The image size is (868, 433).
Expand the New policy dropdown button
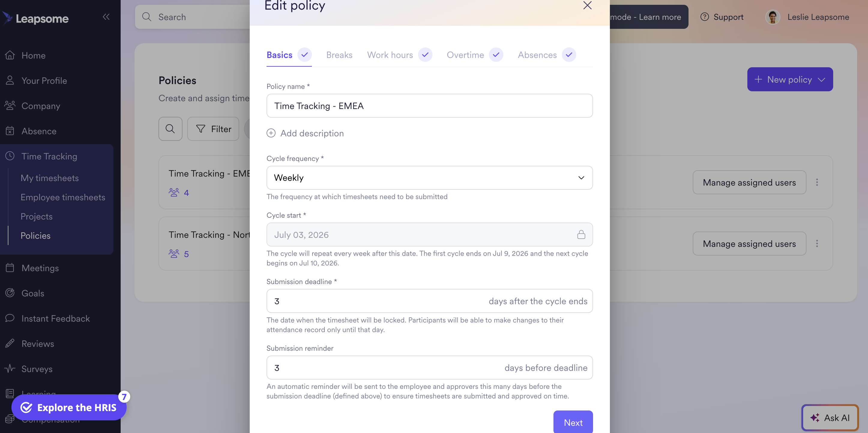tap(790, 79)
